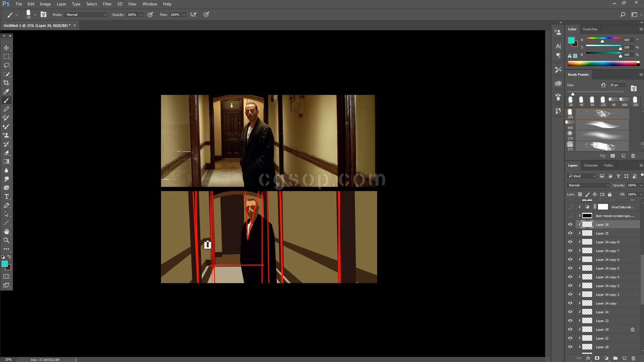The image size is (644, 362).
Task: Enable airbrush-style build-up effects
Action: pos(193,14)
